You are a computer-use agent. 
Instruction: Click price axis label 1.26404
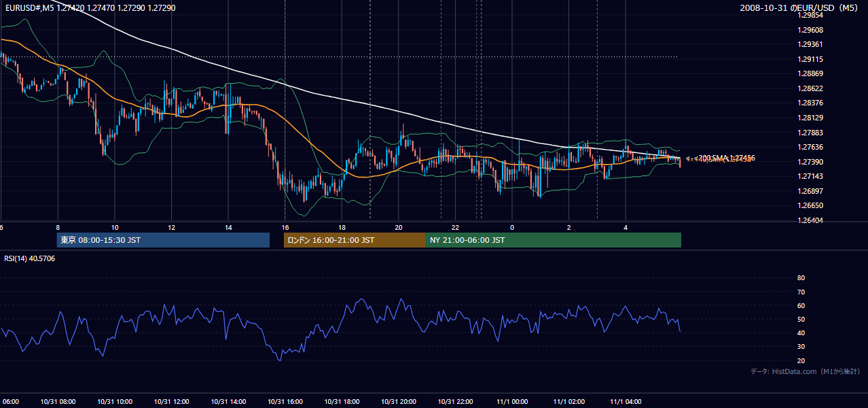pos(810,220)
